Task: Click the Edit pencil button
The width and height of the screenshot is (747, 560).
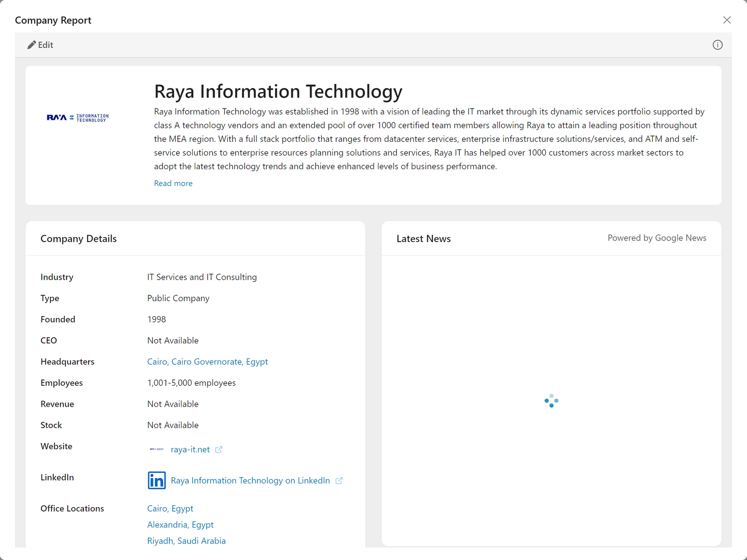Action: 40,45
